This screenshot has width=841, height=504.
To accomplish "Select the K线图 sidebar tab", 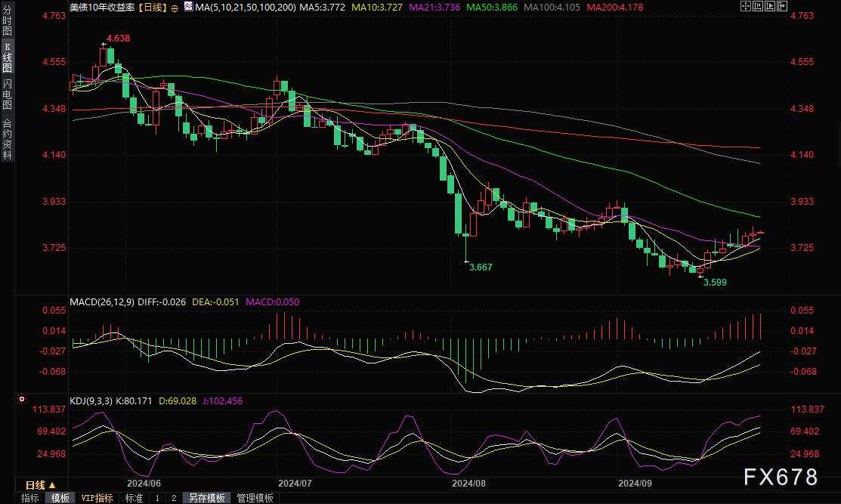I will coord(7,57).
